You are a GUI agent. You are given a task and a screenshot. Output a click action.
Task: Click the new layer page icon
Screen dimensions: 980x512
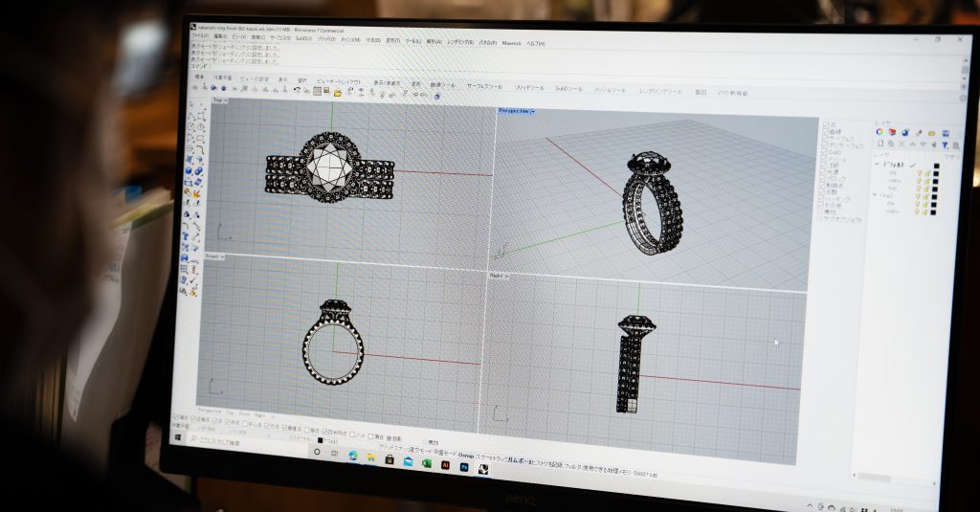(x=879, y=145)
